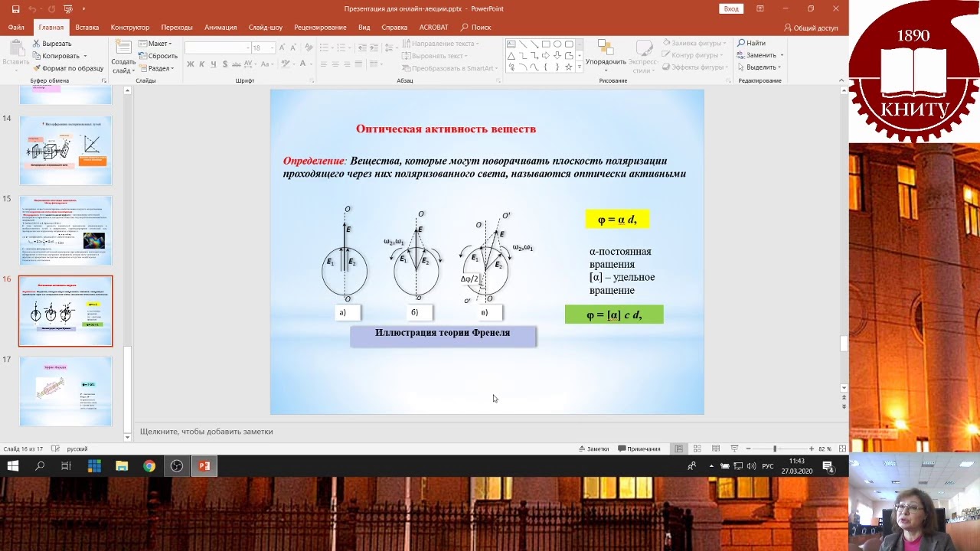Click the Поиск tell-me search box
Screen dimensions: 980x551
tap(475, 28)
